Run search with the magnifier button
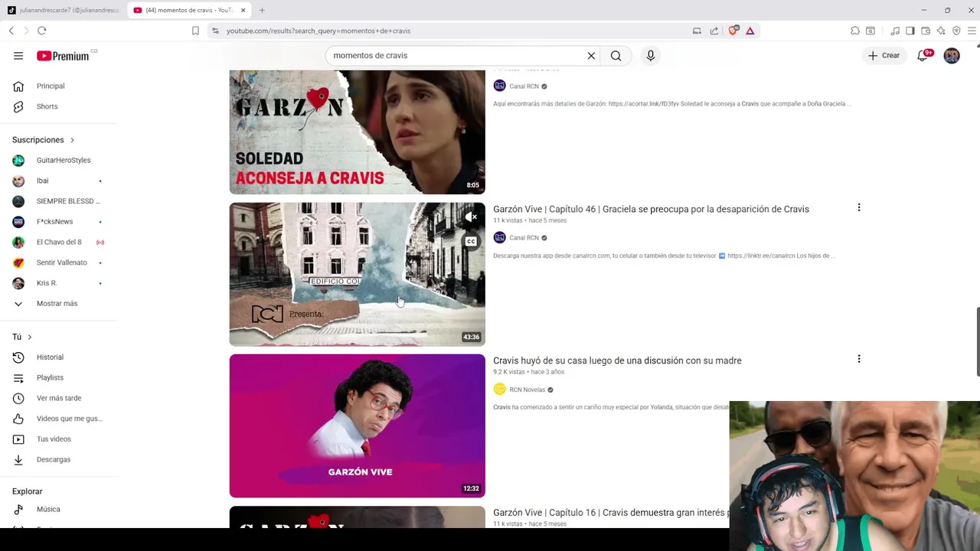 616,56
